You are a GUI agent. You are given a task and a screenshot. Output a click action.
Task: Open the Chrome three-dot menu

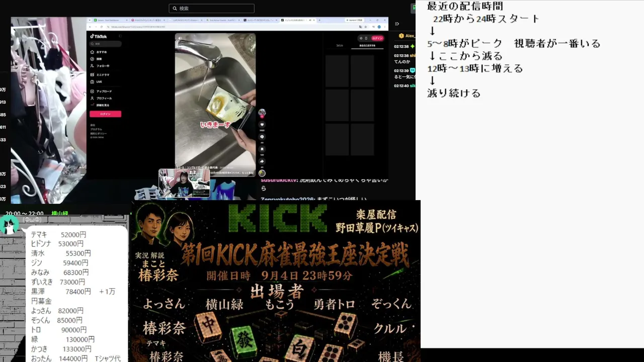click(384, 26)
